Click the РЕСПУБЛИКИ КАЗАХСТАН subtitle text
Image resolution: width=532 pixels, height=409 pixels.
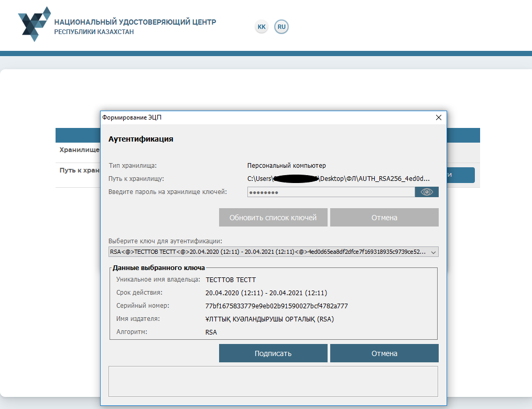click(94, 32)
